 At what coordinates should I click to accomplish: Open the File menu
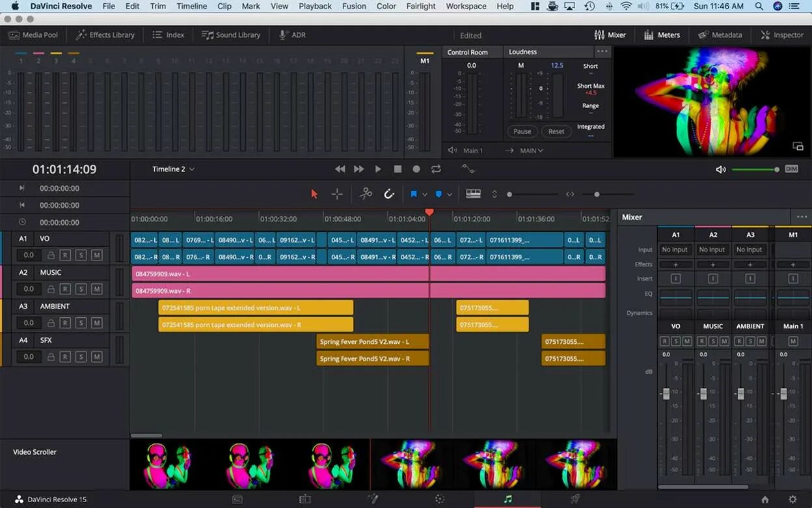[x=109, y=6]
